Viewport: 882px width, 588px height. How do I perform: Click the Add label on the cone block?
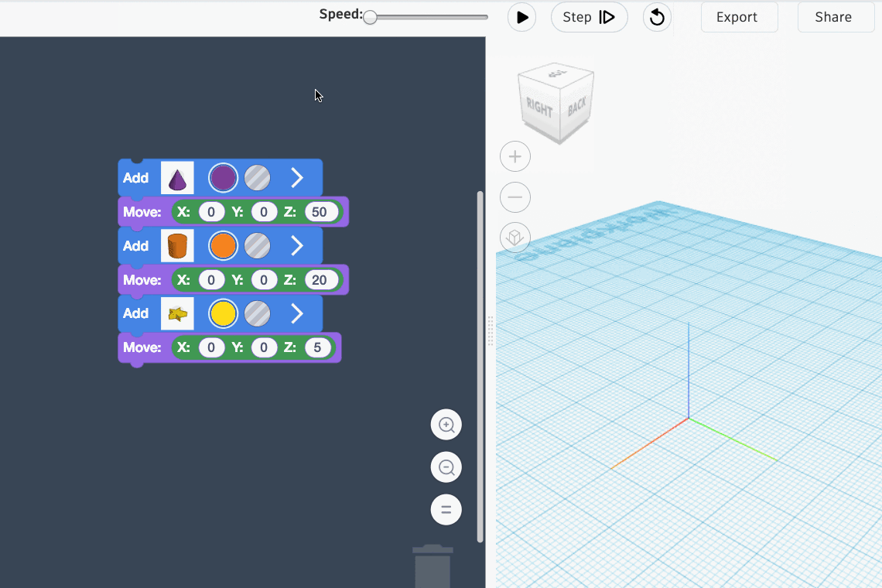[x=135, y=179]
